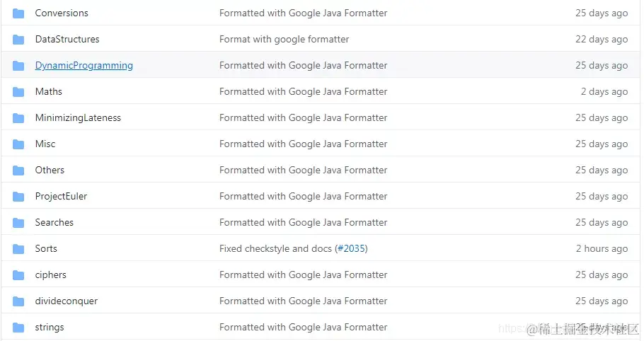Click the folder icon beside Conversions
This screenshot has width=644, height=341.
tap(18, 13)
